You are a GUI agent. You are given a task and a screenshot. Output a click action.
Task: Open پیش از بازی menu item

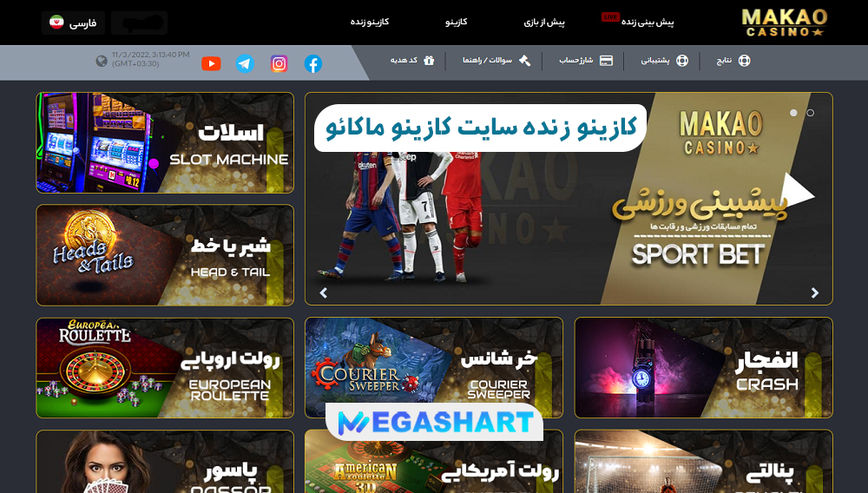[x=544, y=22]
